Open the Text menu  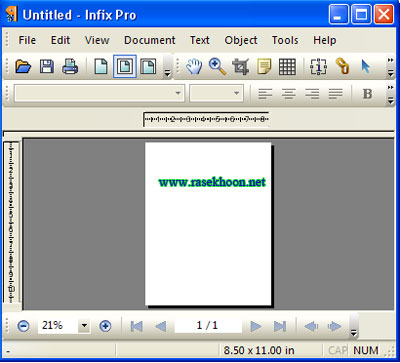tap(200, 40)
